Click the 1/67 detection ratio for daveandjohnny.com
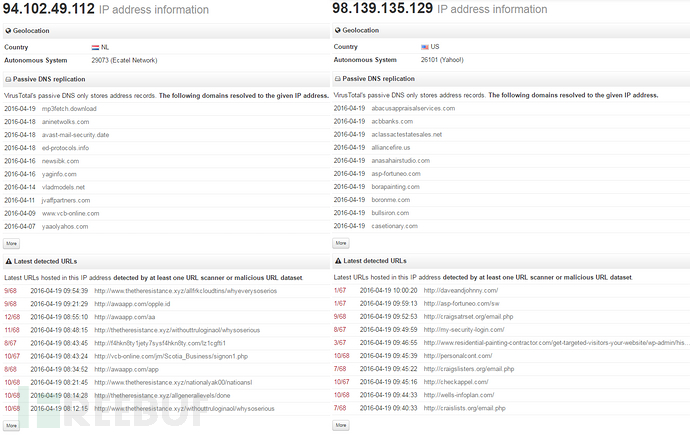690x435 pixels. [x=340, y=290]
